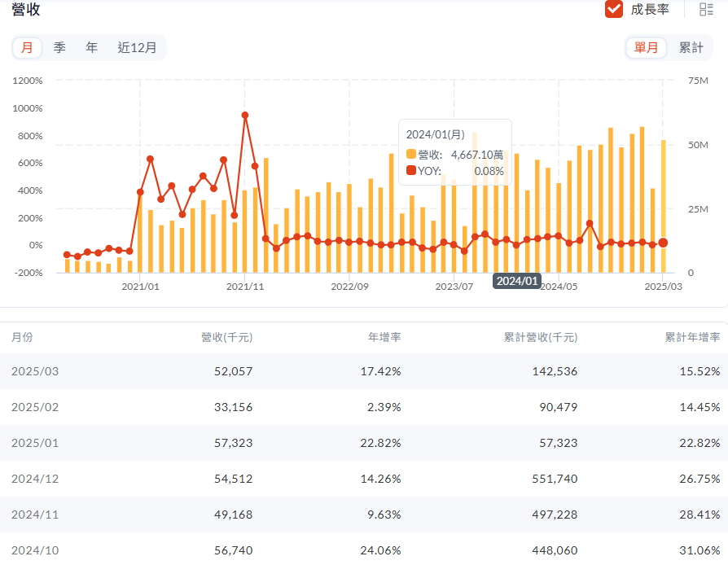
Task: Click cumulative revenue 551,740
Action: (x=555, y=479)
